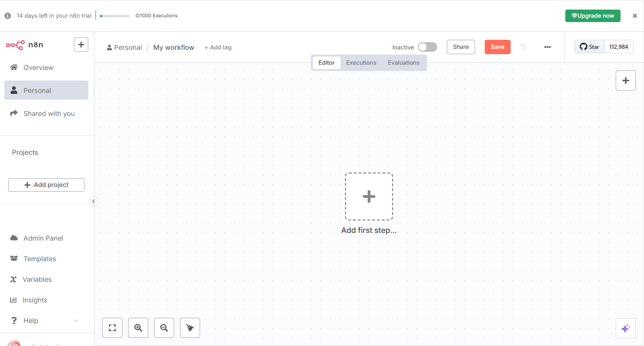Click the GitHub Star button
This screenshot has height=346, width=644.
pos(589,47)
